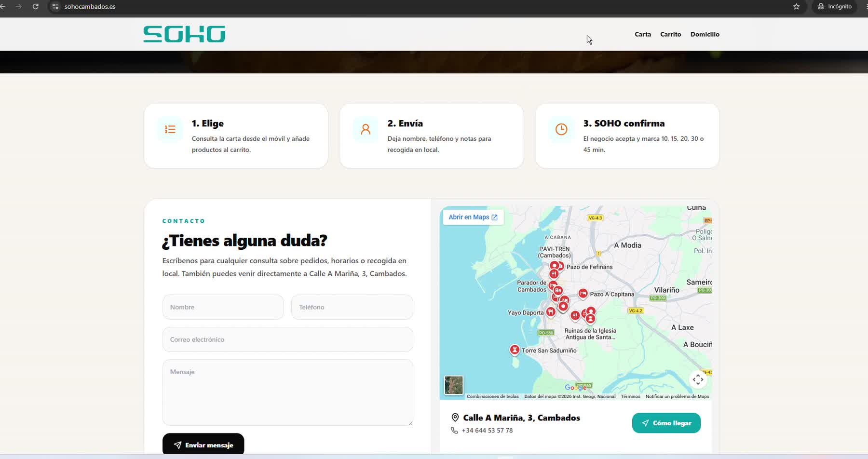Viewport: 868px width, 459px height.
Task: Click the clock icon beside SOHO confirma
Action: [561, 129]
